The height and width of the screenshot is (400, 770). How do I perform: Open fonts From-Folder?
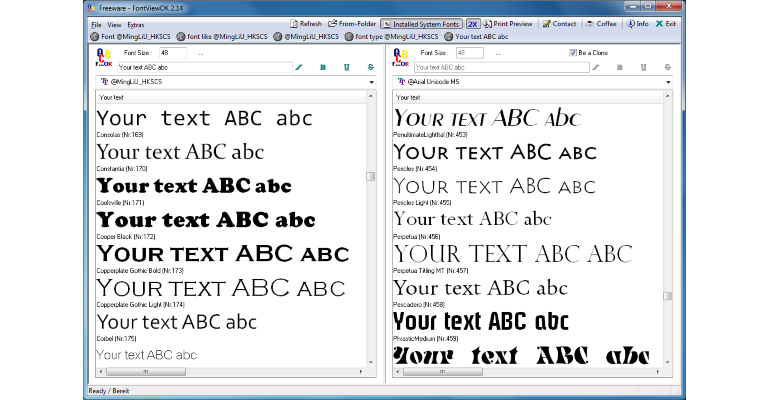click(x=352, y=24)
